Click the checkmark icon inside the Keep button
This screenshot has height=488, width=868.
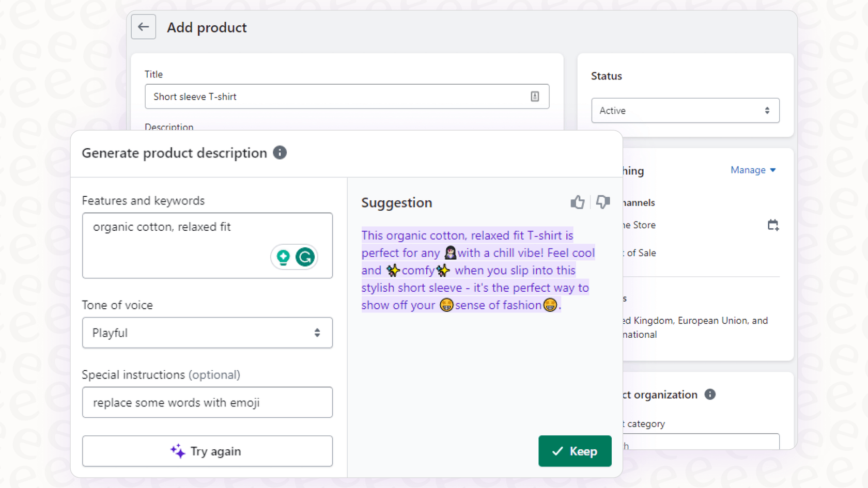(x=557, y=451)
